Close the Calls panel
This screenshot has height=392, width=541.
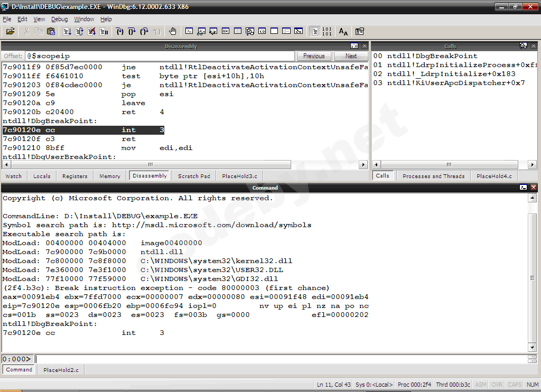click(534, 45)
